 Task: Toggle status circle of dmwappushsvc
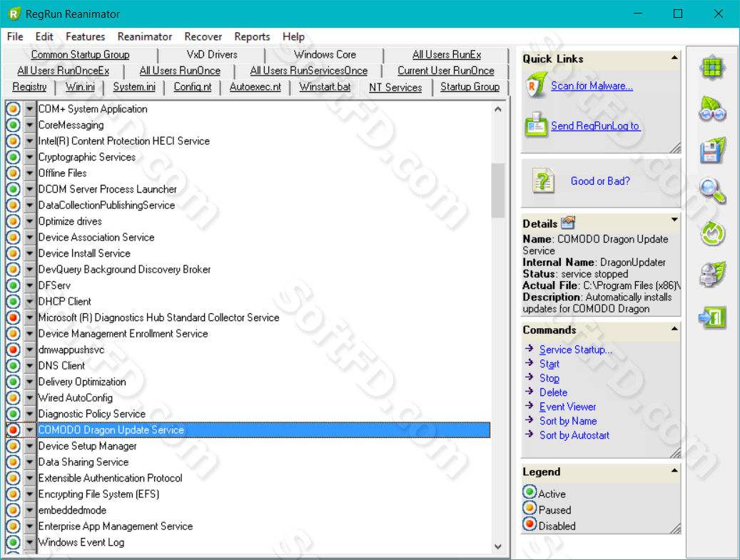point(14,350)
